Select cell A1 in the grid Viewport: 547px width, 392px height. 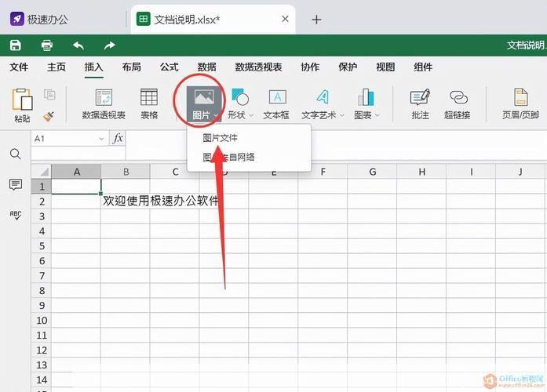tap(76, 187)
